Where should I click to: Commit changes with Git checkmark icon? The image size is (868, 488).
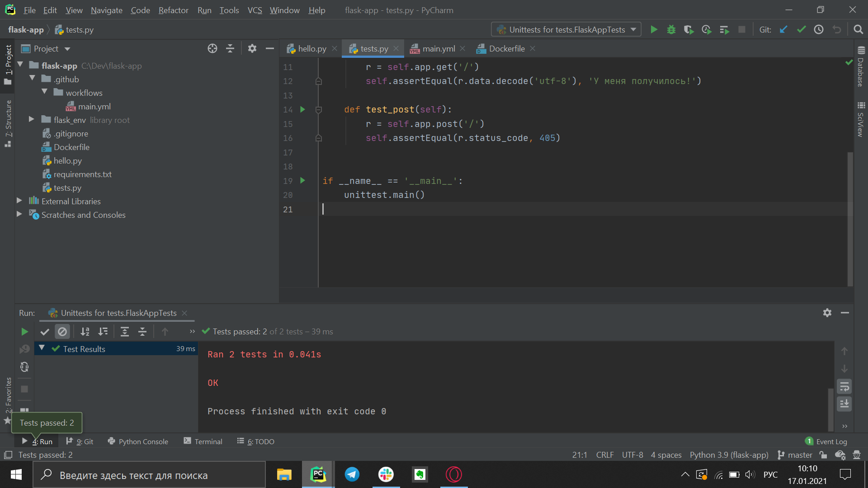point(801,30)
